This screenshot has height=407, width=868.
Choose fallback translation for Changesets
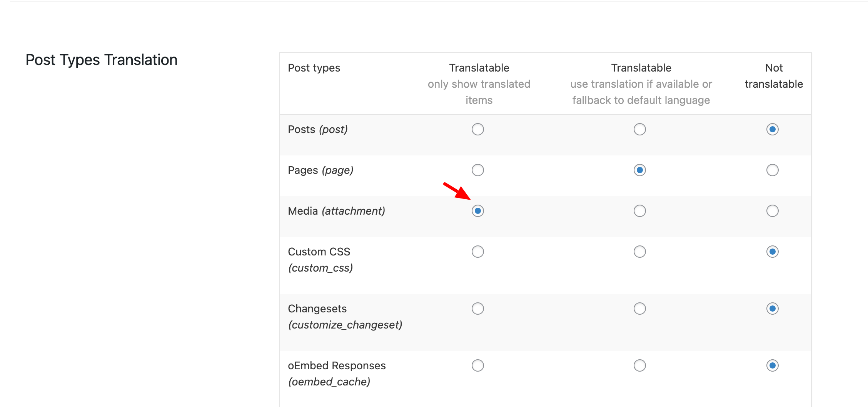pyautogui.click(x=640, y=309)
